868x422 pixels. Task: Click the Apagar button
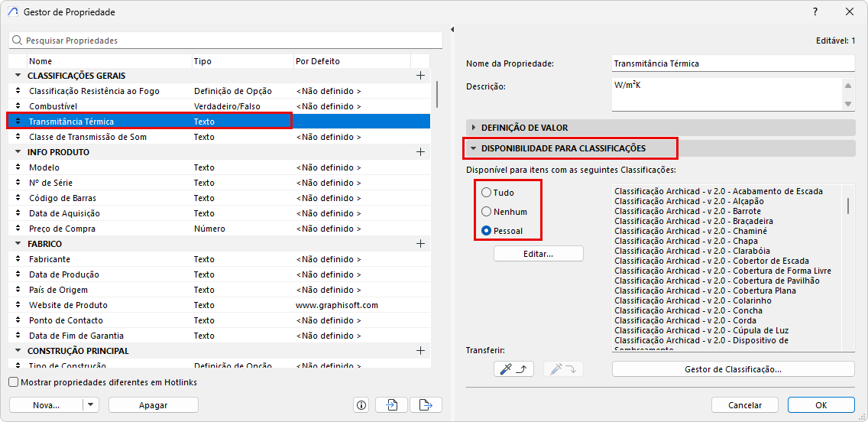pos(154,405)
